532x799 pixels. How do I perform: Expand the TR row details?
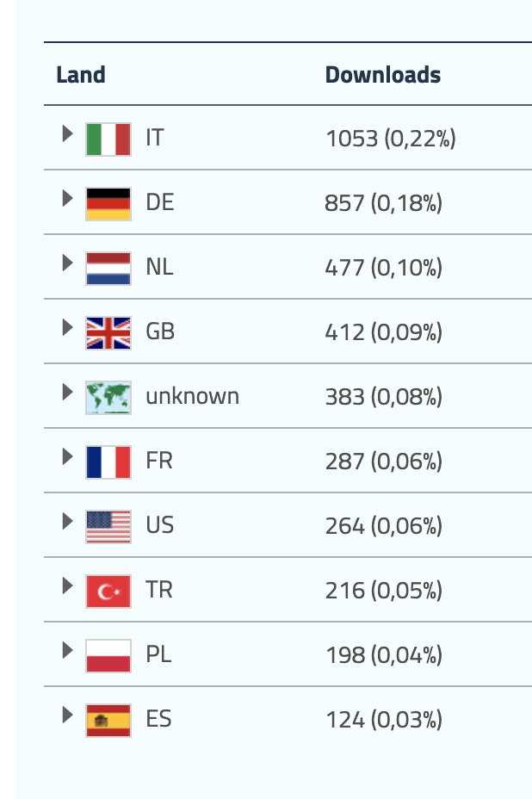pos(68,585)
